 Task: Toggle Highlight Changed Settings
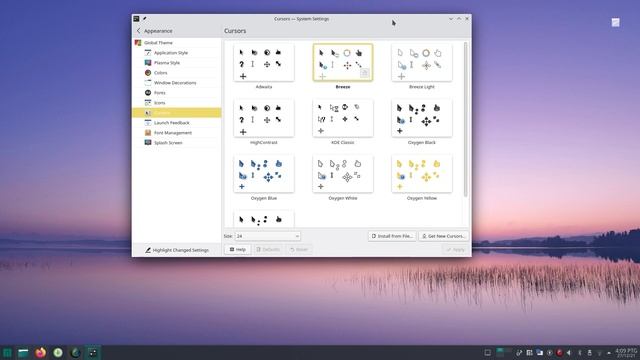(x=177, y=250)
